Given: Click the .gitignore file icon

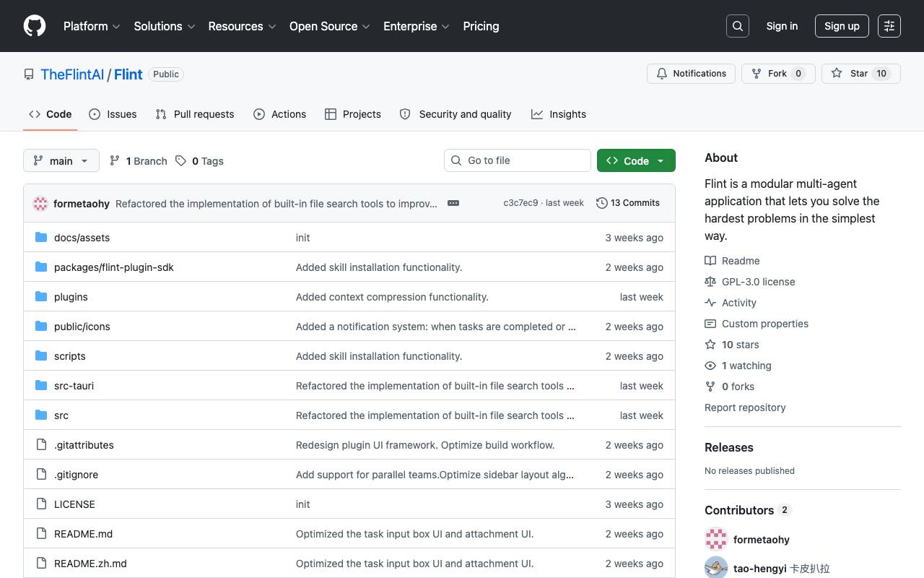Looking at the screenshot, I should (41, 475).
